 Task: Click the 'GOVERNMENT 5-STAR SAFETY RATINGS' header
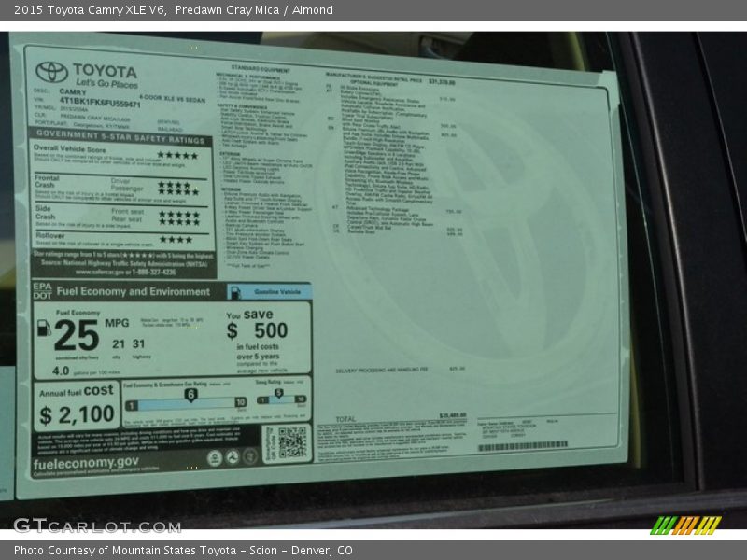click(x=120, y=136)
